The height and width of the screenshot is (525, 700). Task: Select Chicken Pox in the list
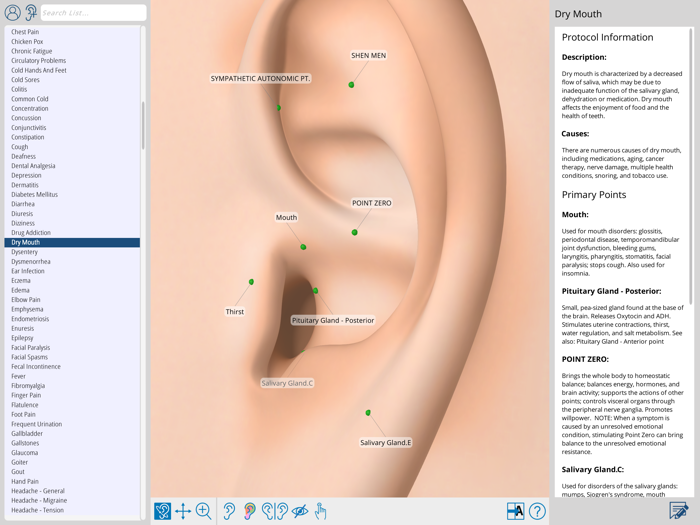pos(72,42)
